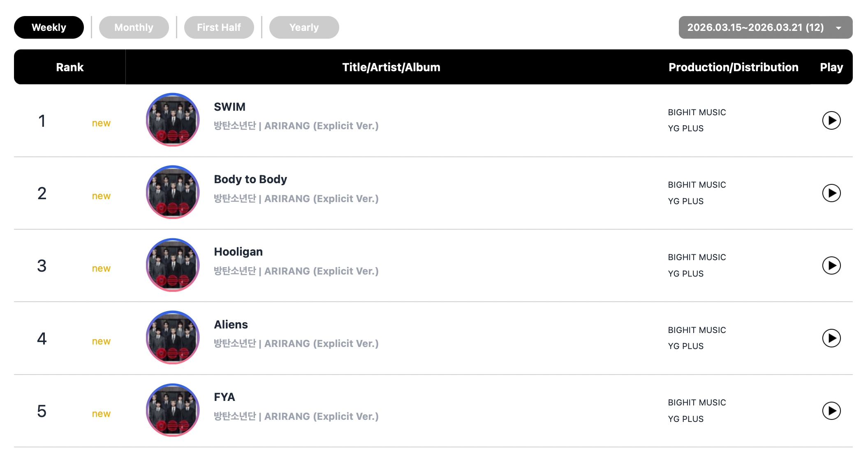Click the Body to Body title
This screenshot has height=454, width=868.
click(250, 179)
